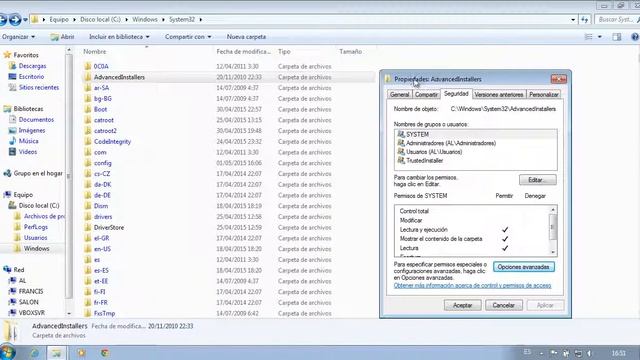Click the Disco local (C:) breadcrumb
The width and height of the screenshot is (640, 360).
coord(100,20)
